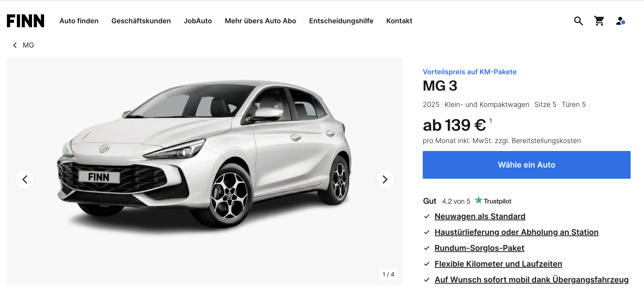Click the Trustpilot star logo
Image resolution: width=644 pixels, height=302 pixels.
(478, 201)
